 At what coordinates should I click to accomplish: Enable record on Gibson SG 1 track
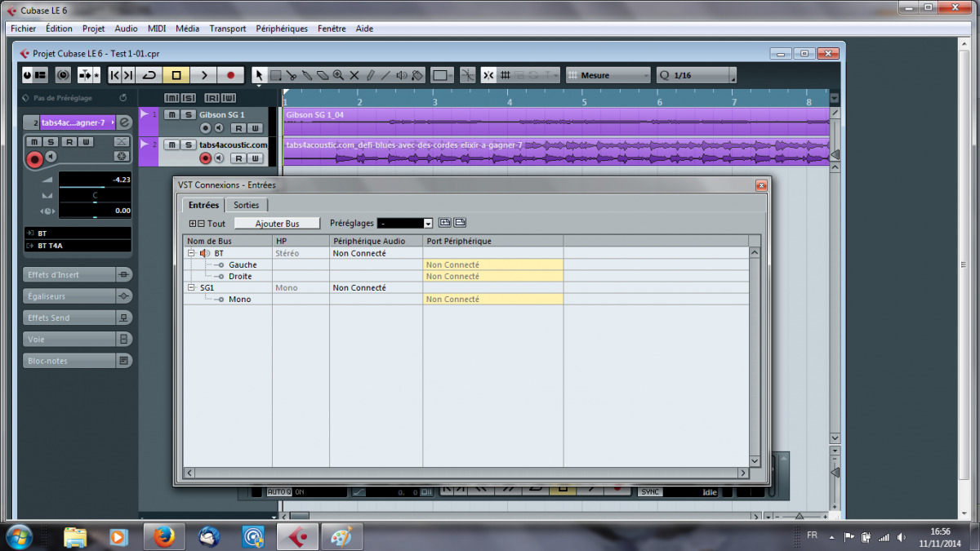pos(205,129)
